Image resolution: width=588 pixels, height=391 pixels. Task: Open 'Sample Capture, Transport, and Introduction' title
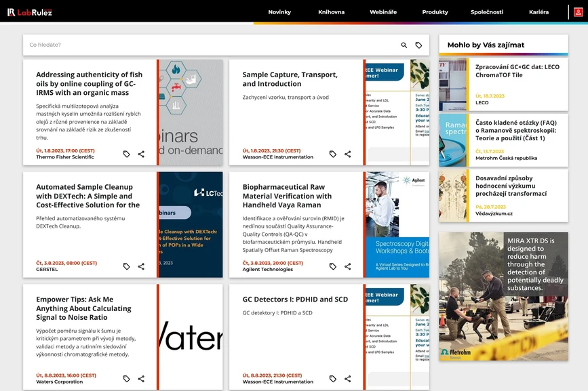290,79
